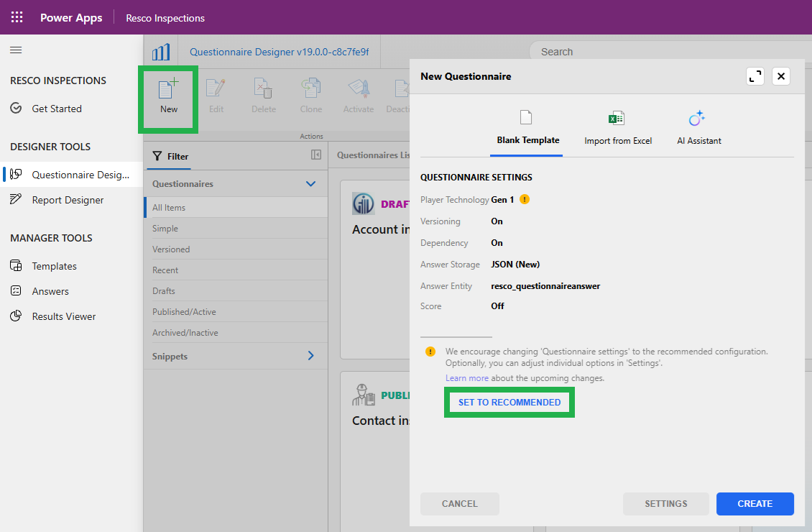Click the Player Technology warning icon

[x=525, y=200]
